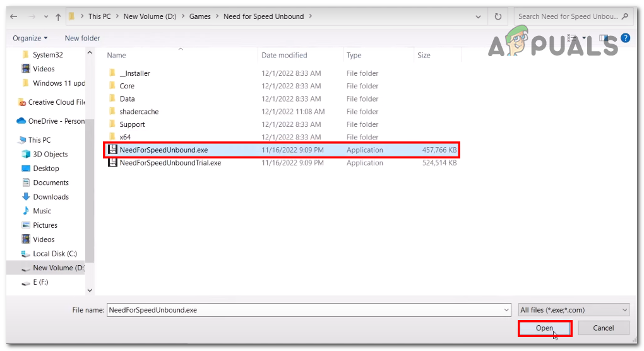Click in the File name field
This screenshot has width=644, height=351.
(305, 310)
